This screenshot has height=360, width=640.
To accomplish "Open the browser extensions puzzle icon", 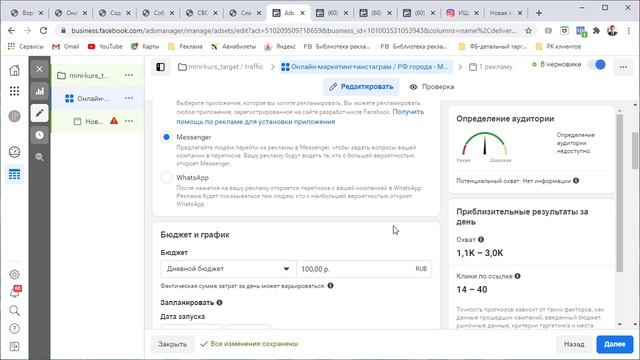I will tap(596, 31).
